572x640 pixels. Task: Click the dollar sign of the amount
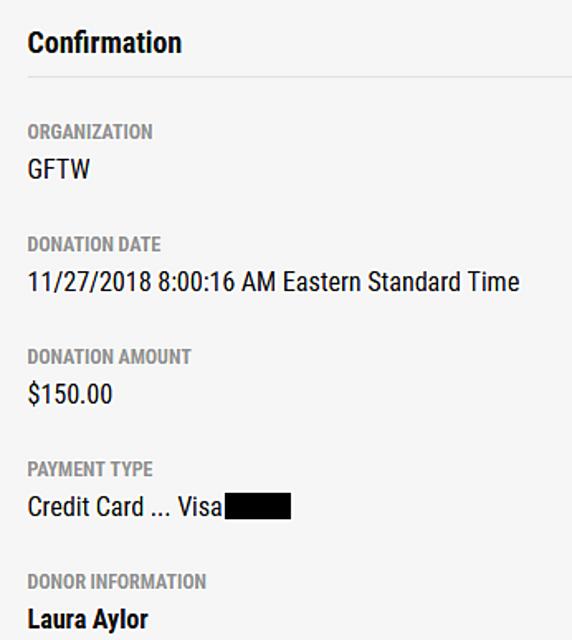33,394
